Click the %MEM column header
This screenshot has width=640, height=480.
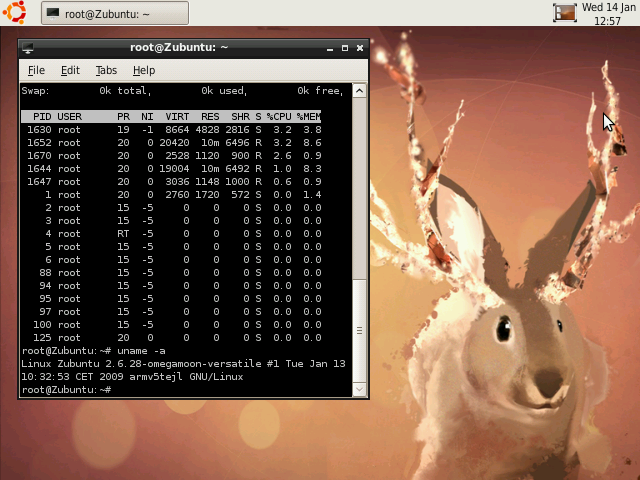pyautogui.click(x=309, y=117)
